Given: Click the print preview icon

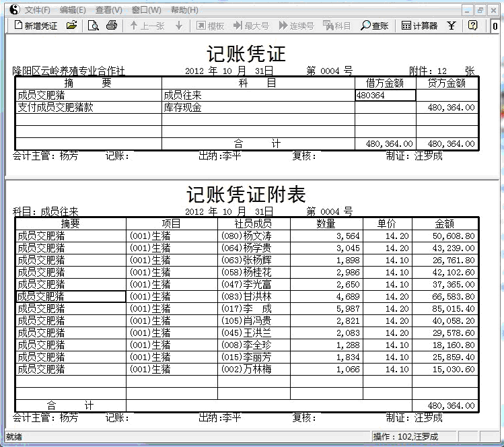Looking at the screenshot, I should click(x=94, y=26).
